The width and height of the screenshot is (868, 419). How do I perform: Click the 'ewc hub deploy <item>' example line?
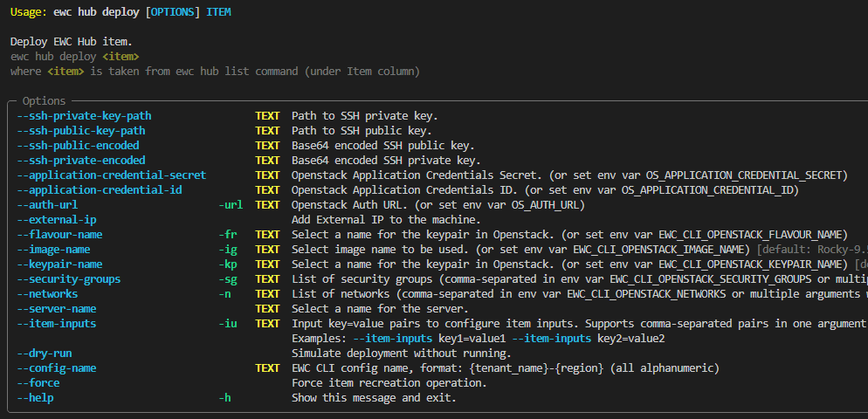[x=75, y=57]
